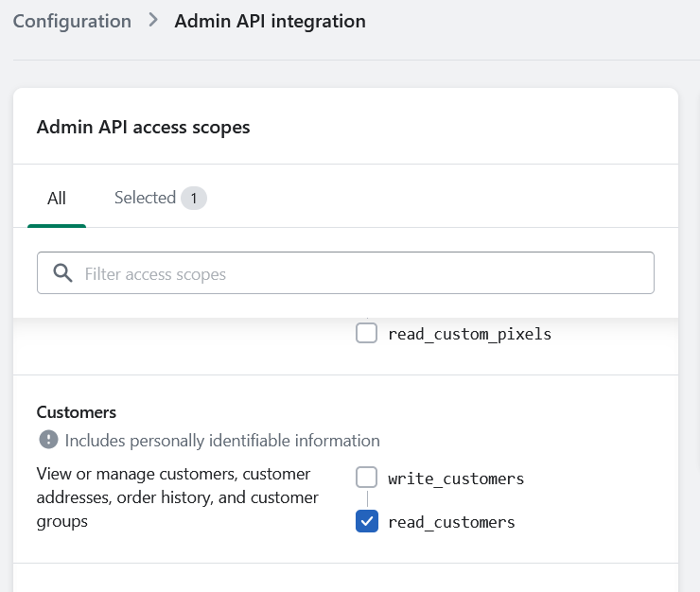
Task: Click the read_custom_pixels scope label
Action: pos(469,335)
